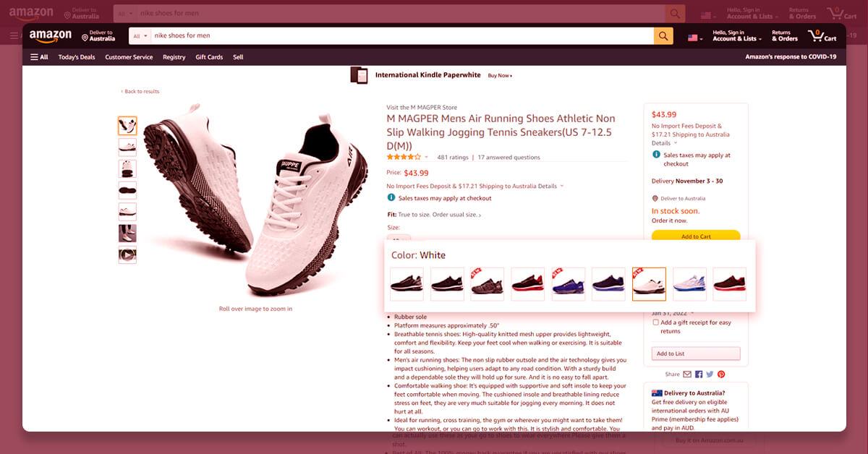Visit the M MAGPER Store link
The width and height of the screenshot is (868, 454).
(x=422, y=108)
